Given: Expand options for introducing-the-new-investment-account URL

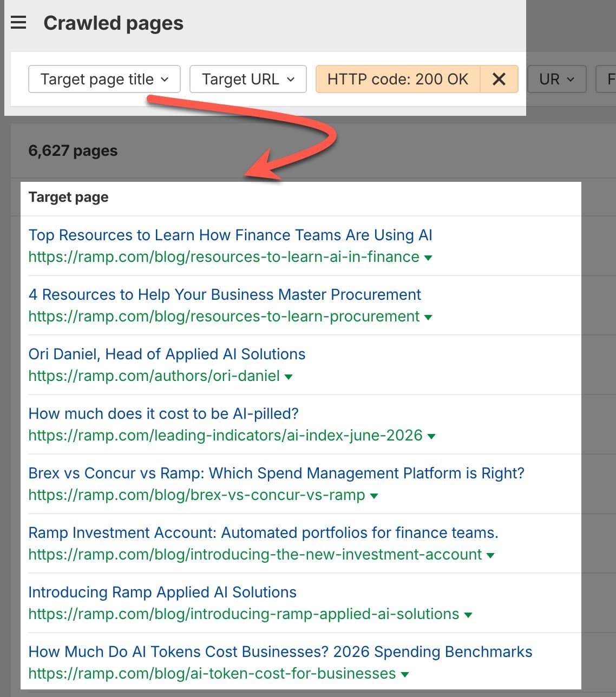Looking at the screenshot, I should coord(490,555).
